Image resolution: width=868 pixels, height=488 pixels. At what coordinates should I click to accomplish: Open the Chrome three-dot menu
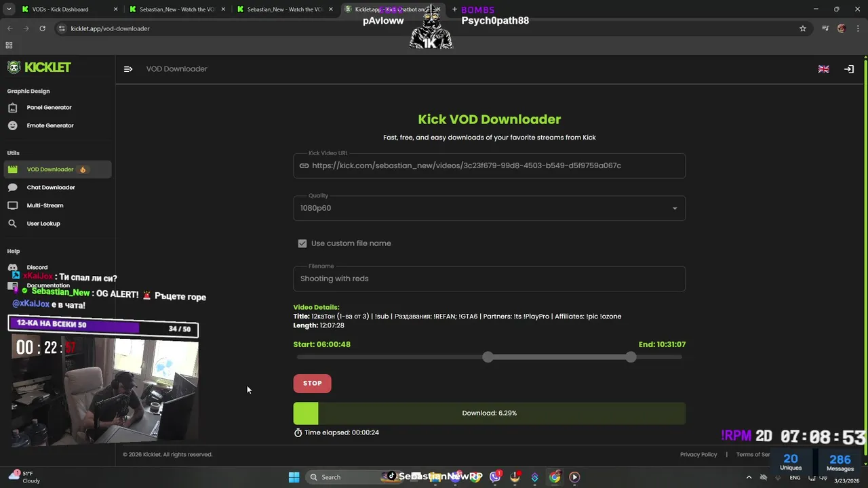[x=858, y=28]
